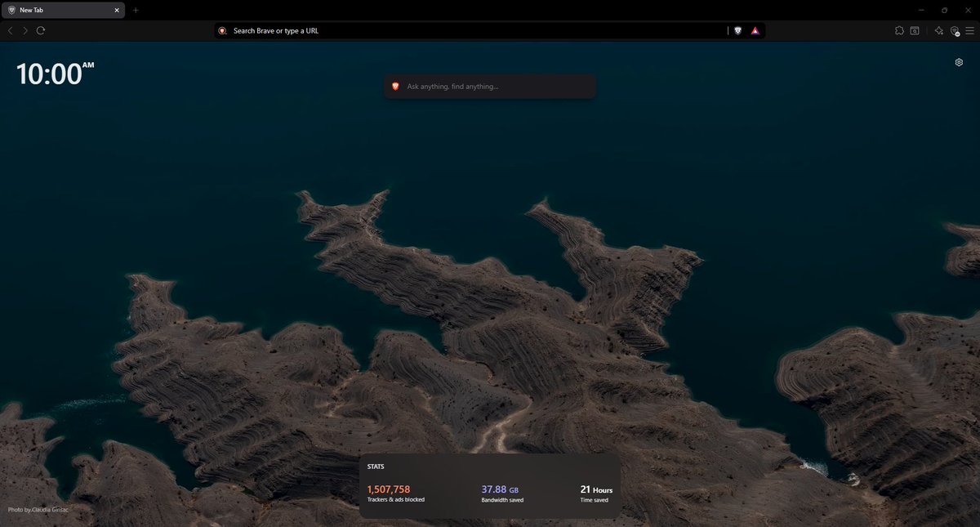Click the 37.88 GB bandwidth saved value

pos(500,489)
